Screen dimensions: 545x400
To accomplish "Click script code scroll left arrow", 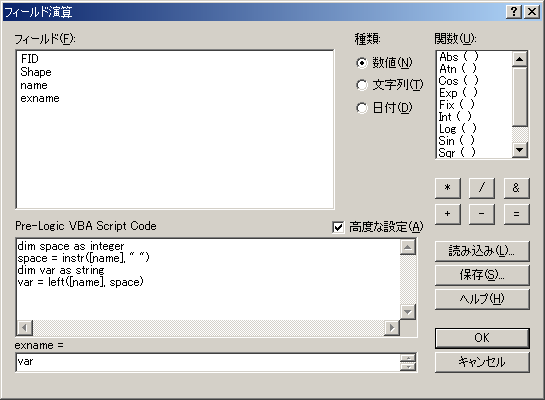I will [25, 328].
